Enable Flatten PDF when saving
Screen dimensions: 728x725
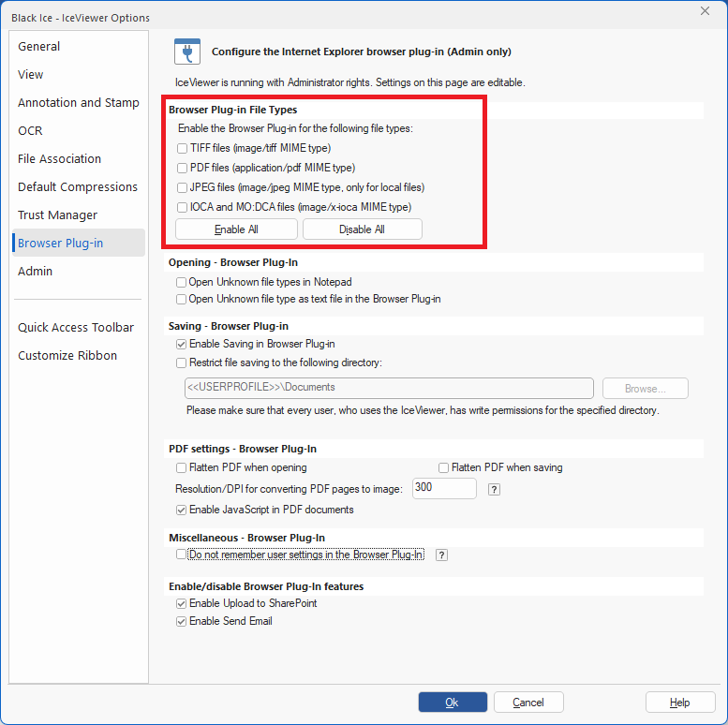[x=444, y=467]
